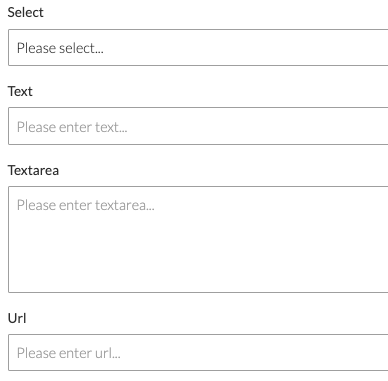The height and width of the screenshot is (381, 388).
Task: Place cursor in the Text field
Action: click(198, 126)
